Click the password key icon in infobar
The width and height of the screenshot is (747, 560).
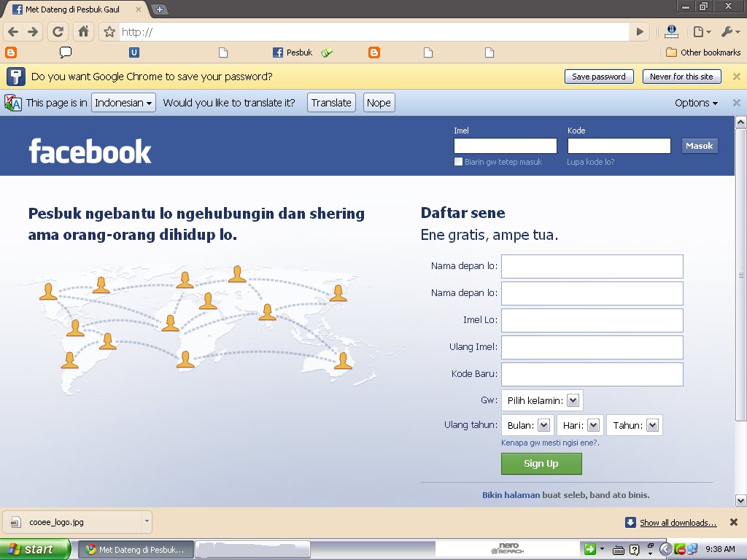[x=15, y=76]
